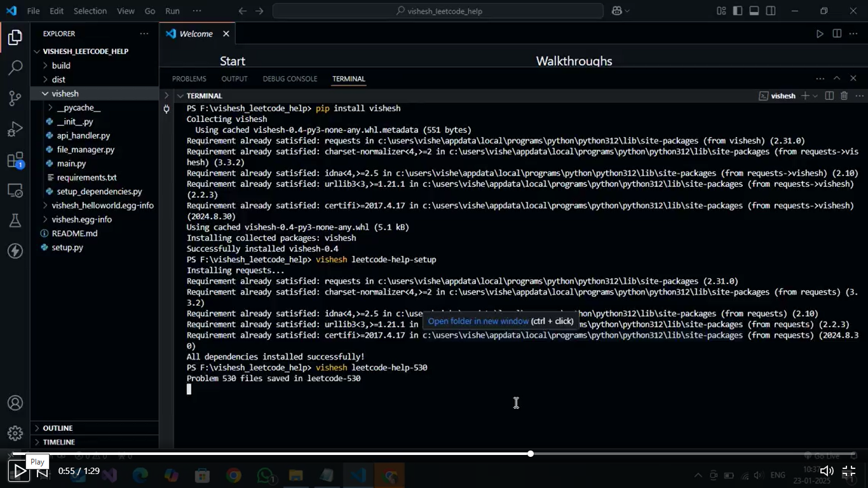Open the Extensions view
The height and width of the screenshot is (488, 868).
(x=15, y=160)
